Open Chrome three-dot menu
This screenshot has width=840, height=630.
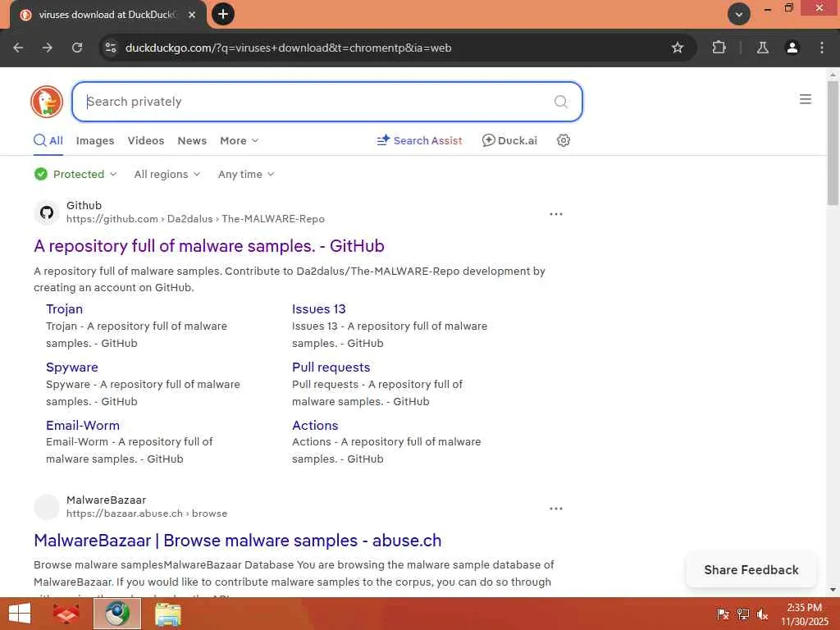[822, 48]
